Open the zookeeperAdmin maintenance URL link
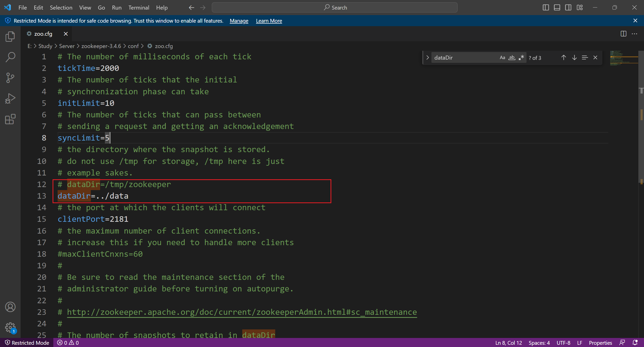The width and height of the screenshot is (644, 347). coord(242,312)
